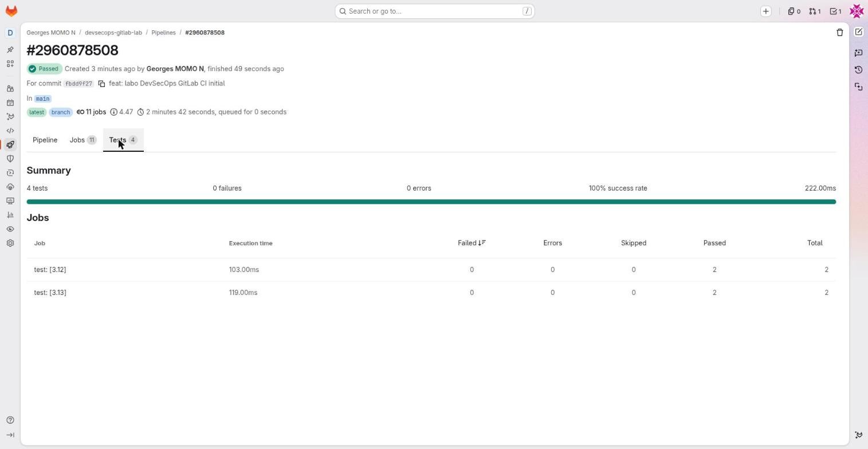Copy the commit SHA with copy icon

[101, 84]
